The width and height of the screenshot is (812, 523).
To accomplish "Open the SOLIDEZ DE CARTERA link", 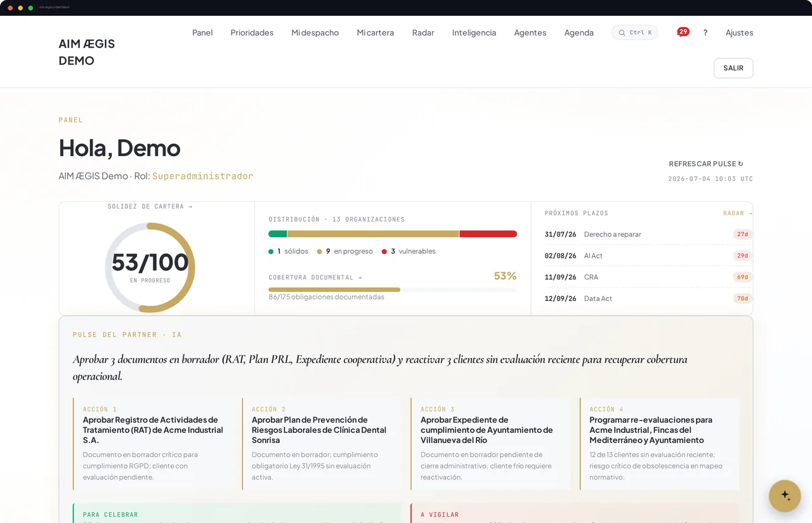I will [x=150, y=206].
